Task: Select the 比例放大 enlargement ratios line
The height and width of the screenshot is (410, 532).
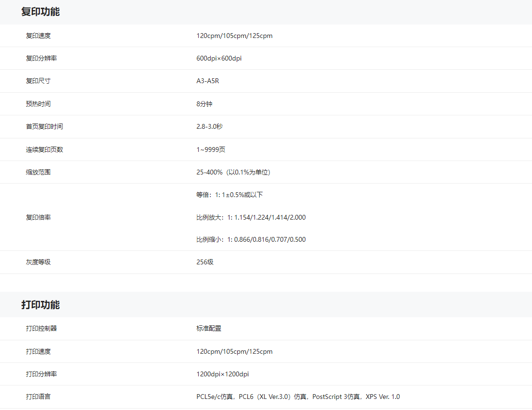Action: [251, 217]
